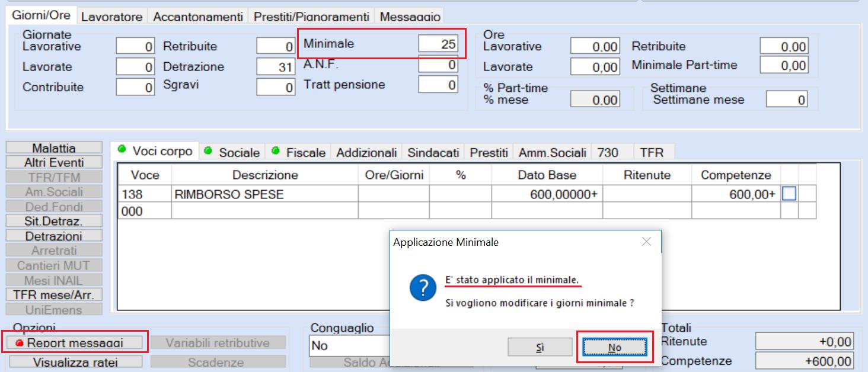Switch to Lavoratore tab
868x372 pixels.
coord(112,17)
